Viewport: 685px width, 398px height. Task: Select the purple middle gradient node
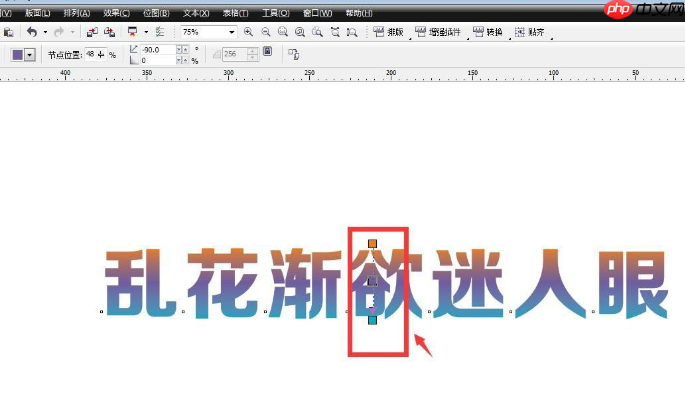coord(372,281)
